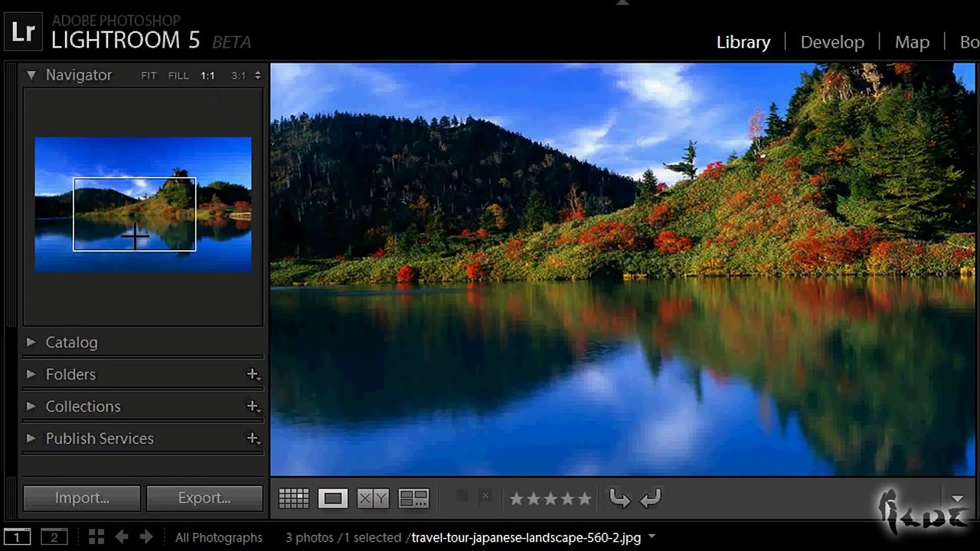Switch to the Map module
Image resolution: width=980 pixels, height=551 pixels.
point(912,42)
